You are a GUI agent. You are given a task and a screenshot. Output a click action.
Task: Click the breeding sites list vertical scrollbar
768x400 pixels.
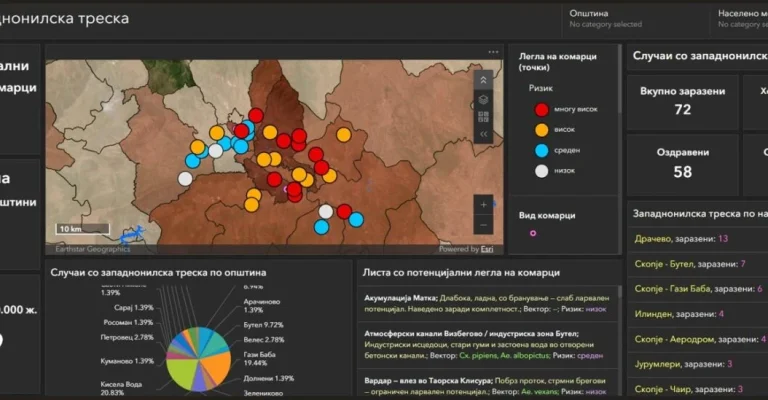[x=620, y=293]
